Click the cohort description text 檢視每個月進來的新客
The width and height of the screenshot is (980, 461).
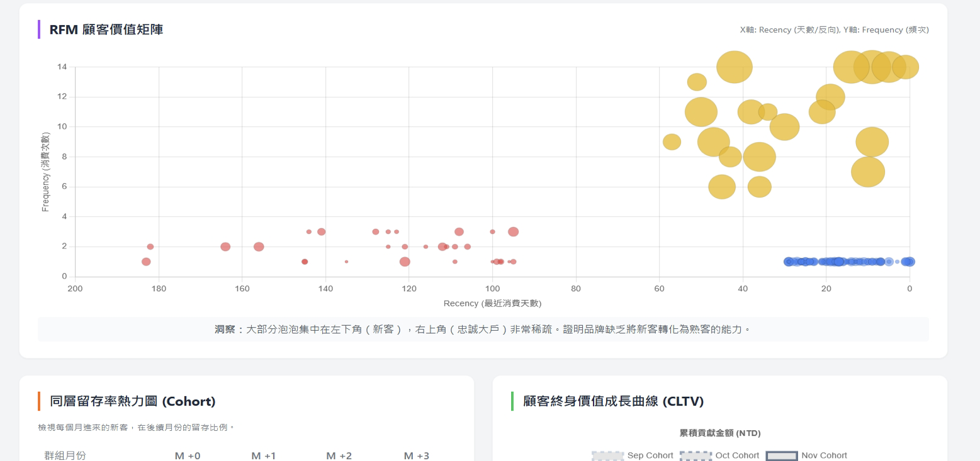[x=136, y=428]
